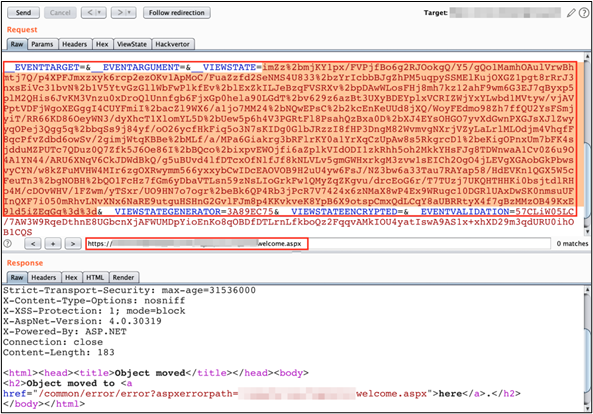The image size is (593, 414).
Task: Click the X-XSS-Protection header line
Action: 94,311
